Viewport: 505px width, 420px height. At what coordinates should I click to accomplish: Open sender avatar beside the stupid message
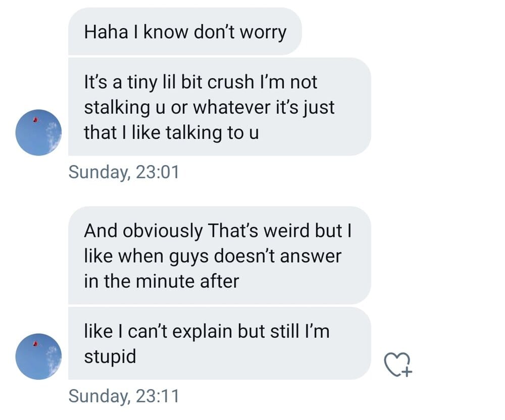39,356
